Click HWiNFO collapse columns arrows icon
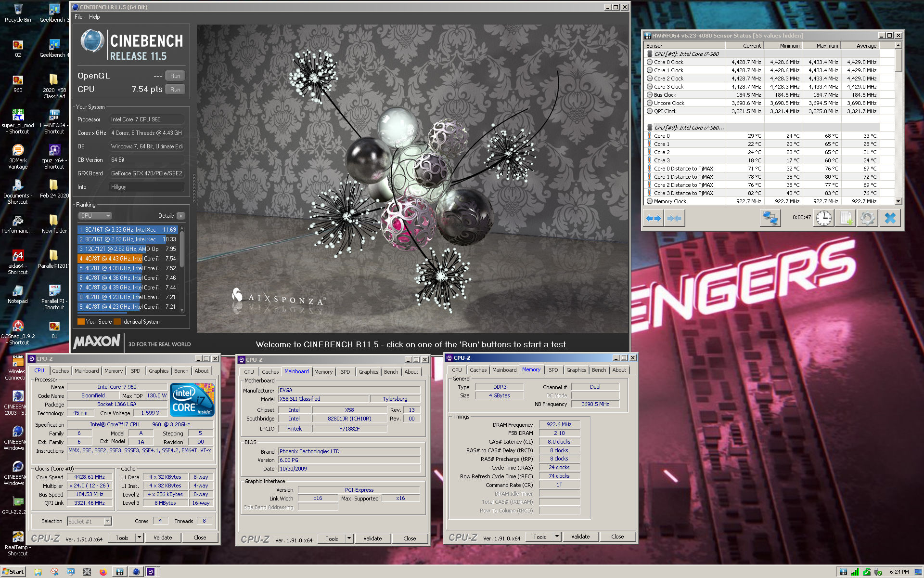The image size is (924, 578). 674,218
